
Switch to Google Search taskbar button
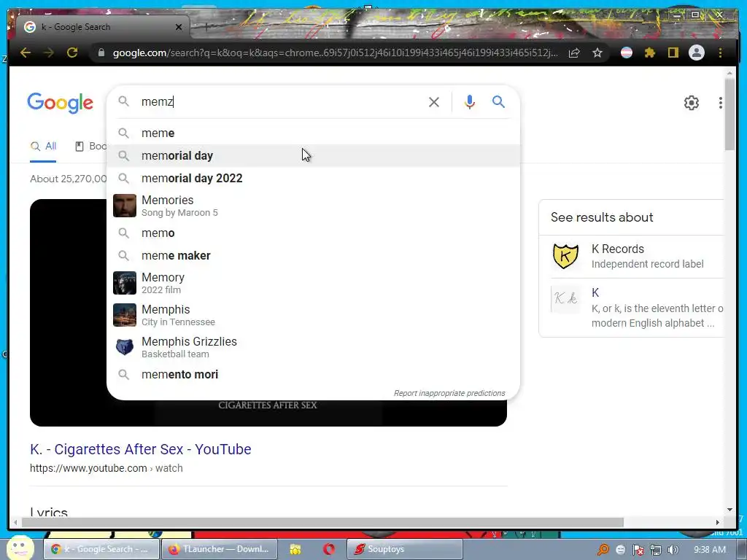101,549
